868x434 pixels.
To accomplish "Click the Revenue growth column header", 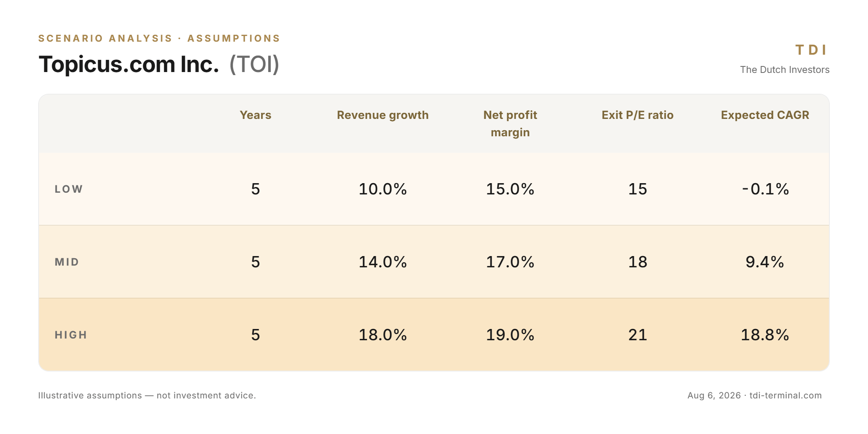I will 383,115.
